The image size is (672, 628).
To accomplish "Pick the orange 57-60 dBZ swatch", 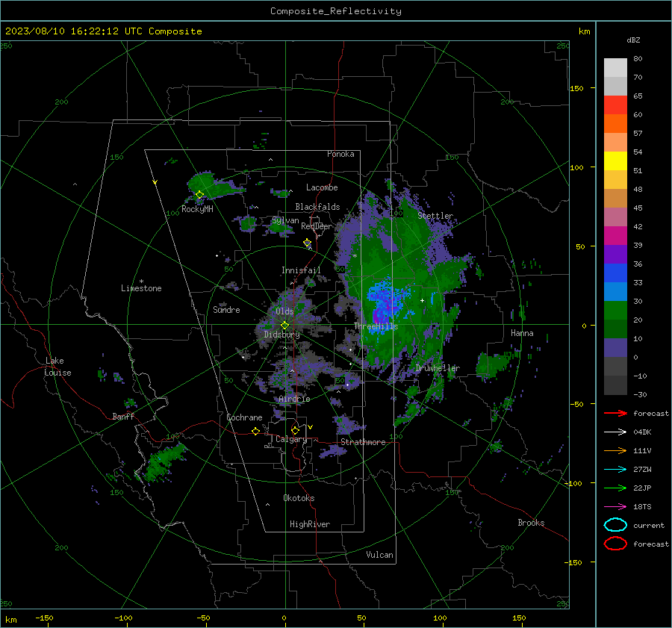I will pyautogui.click(x=615, y=124).
